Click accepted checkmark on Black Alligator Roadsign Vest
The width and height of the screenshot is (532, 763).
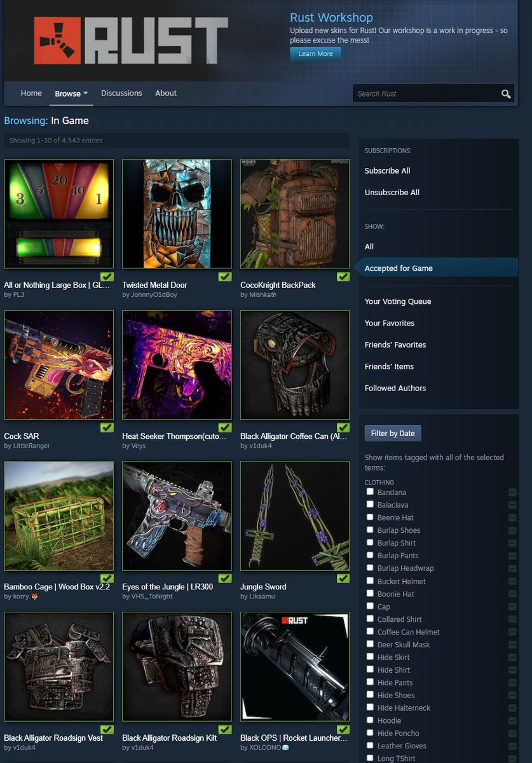[x=107, y=730]
